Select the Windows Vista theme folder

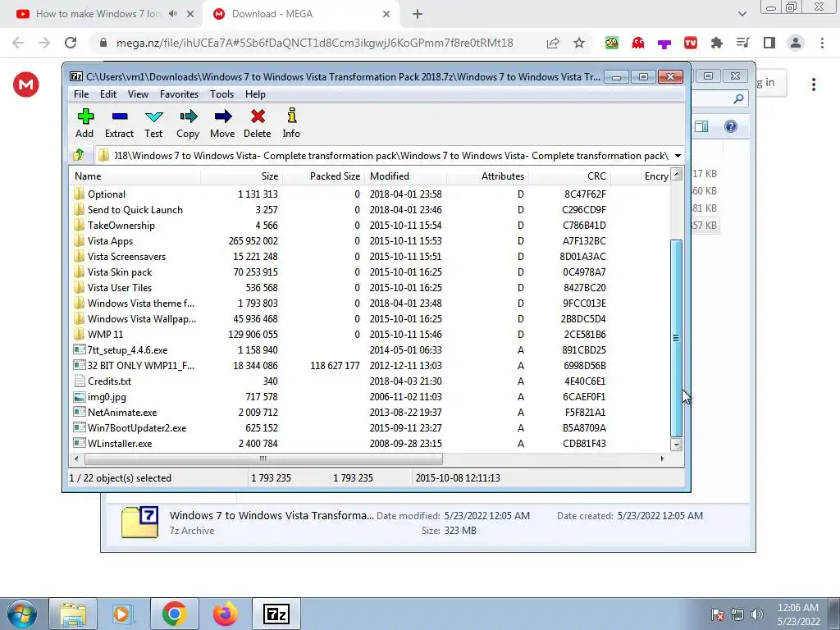click(141, 304)
